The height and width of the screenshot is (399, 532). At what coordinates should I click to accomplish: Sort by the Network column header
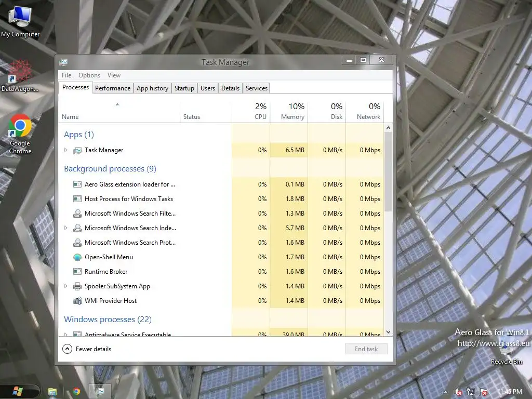pyautogui.click(x=365, y=112)
